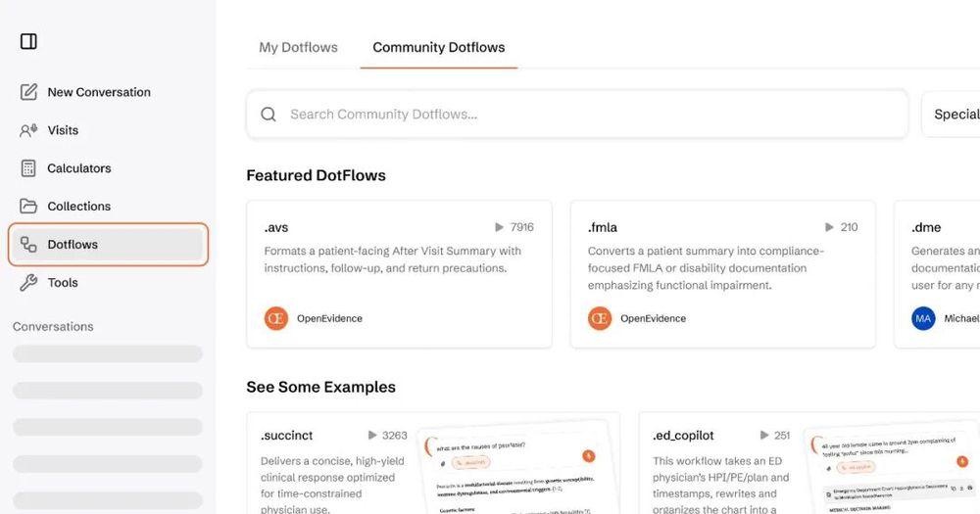Toggle the sidebar collapse icon

[28, 41]
